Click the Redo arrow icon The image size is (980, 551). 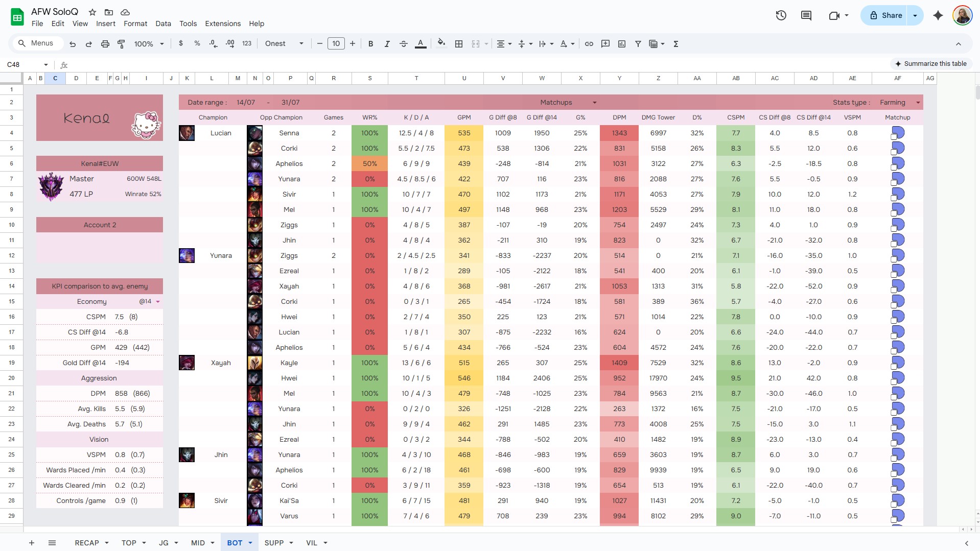(x=89, y=44)
